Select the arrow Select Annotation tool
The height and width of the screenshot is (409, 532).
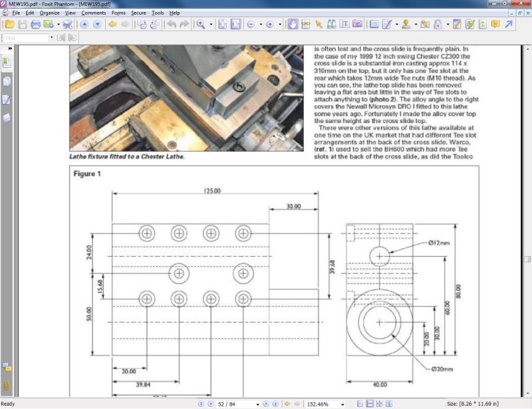pos(319,25)
